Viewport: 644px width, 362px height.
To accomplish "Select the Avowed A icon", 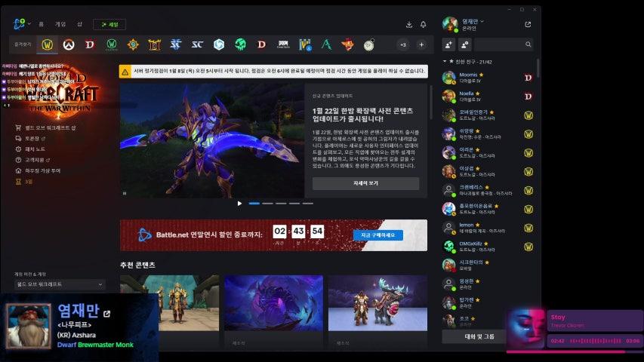I will click(326, 44).
